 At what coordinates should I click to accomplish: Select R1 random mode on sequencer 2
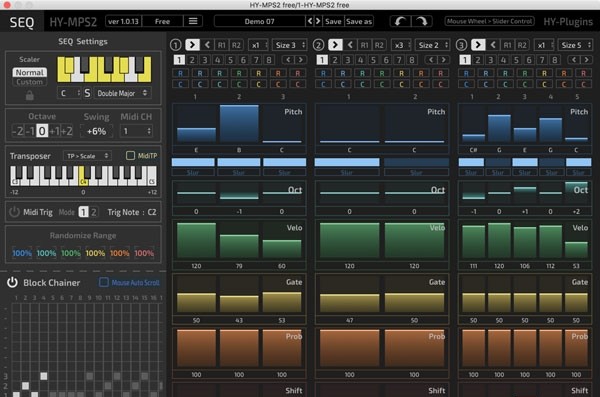[x=364, y=45]
